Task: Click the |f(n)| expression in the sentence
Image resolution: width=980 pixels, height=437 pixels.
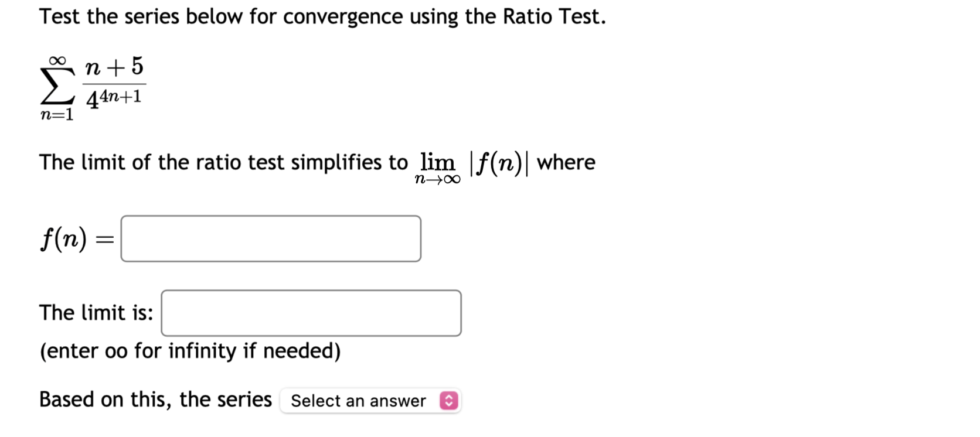Action: [x=499, y=162]
